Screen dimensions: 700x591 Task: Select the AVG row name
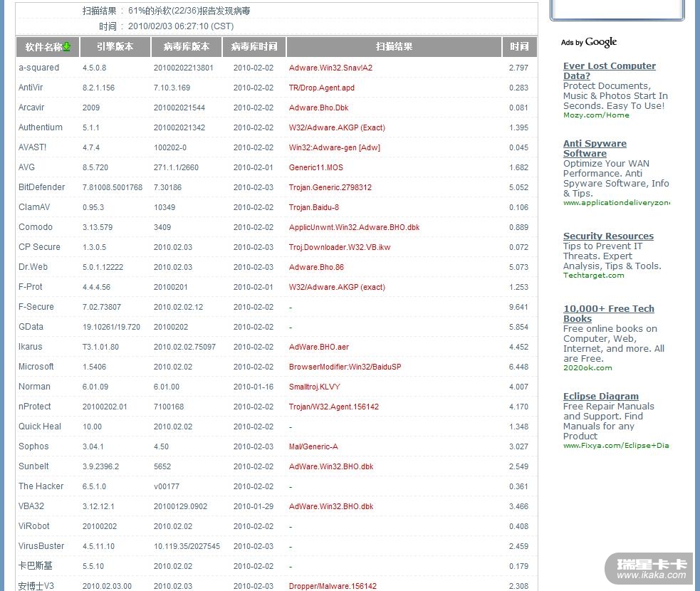point(26,167)
